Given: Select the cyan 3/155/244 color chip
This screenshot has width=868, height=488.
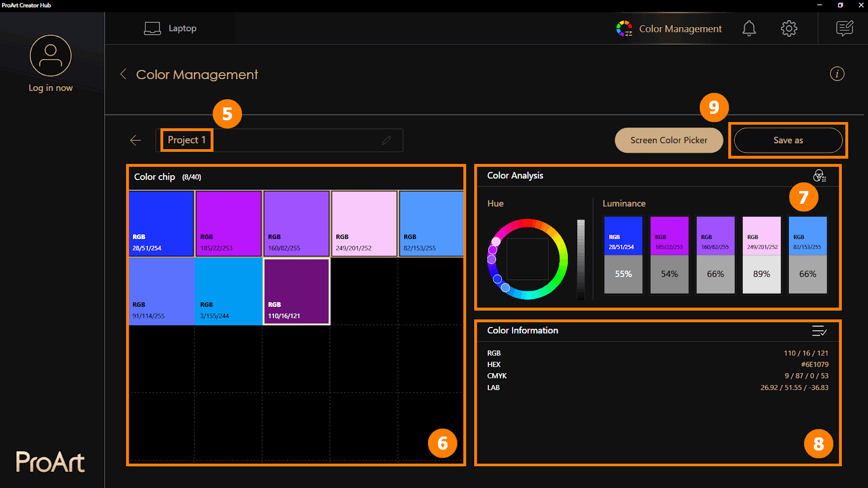Looking at the screenshot, I should pyautogui.click(x=229, y=292).
